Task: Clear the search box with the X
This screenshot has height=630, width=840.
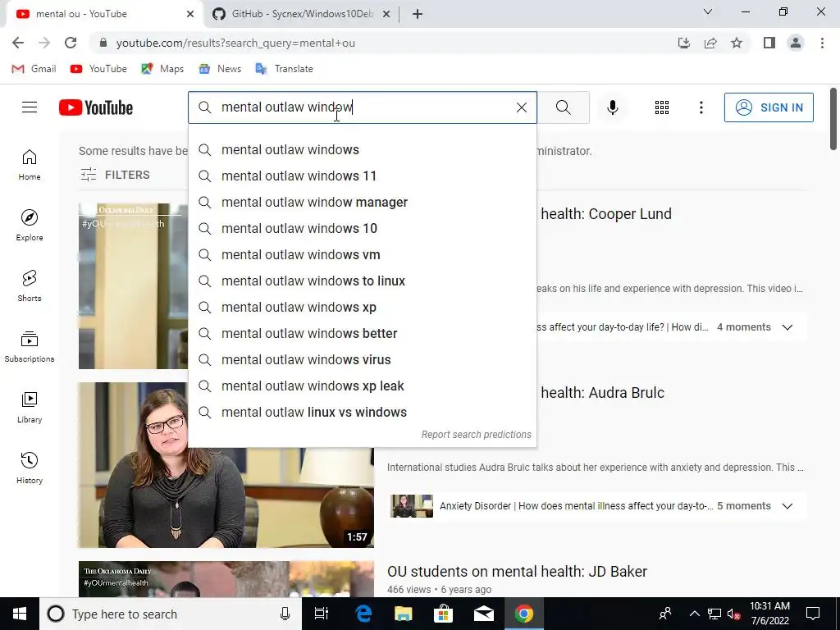Action: coord(521,107)
